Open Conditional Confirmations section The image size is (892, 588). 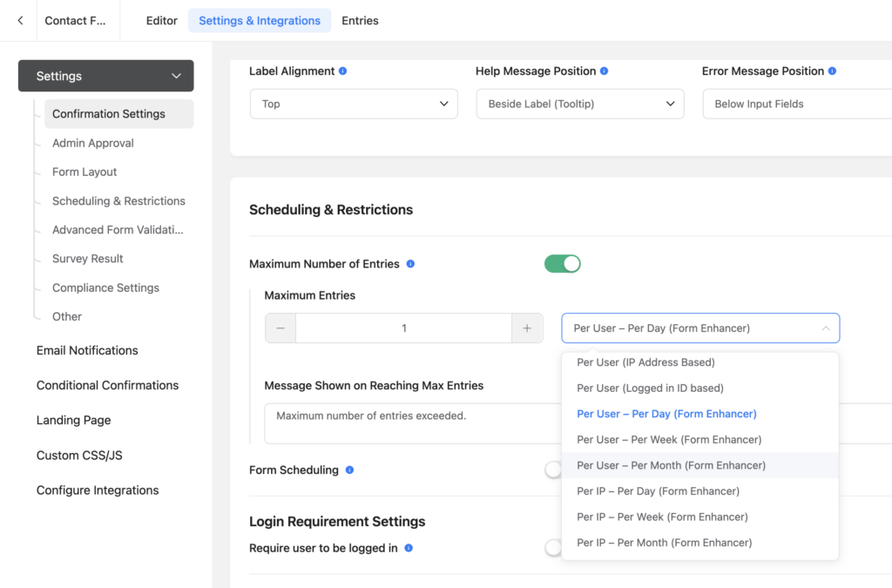point(107,386)
